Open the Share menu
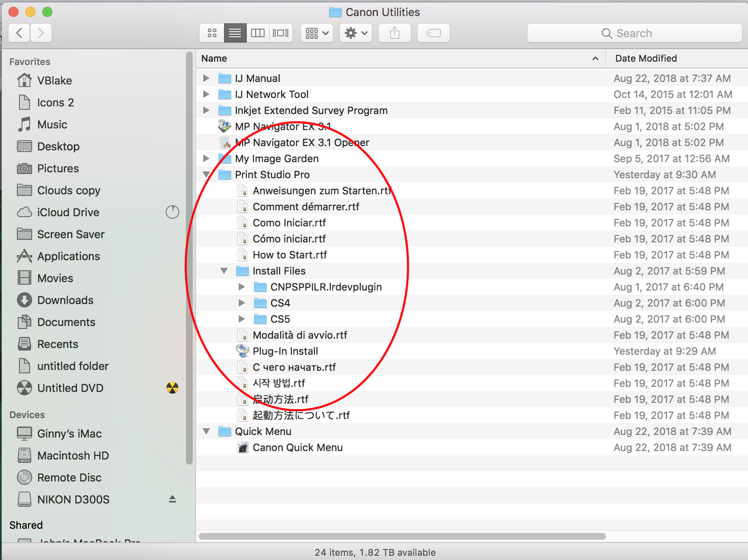This screenshot has width=748, height=560. pos(394,33)
